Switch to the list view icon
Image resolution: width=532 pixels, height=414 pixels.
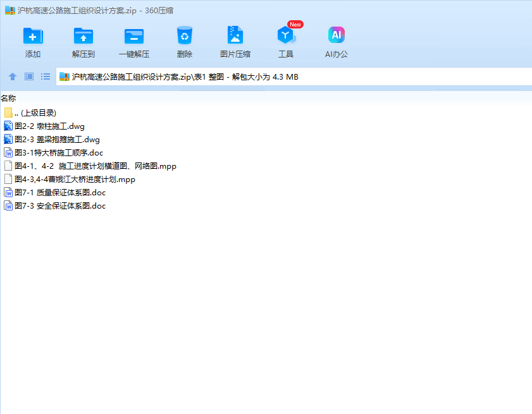(x=46, y=76)
